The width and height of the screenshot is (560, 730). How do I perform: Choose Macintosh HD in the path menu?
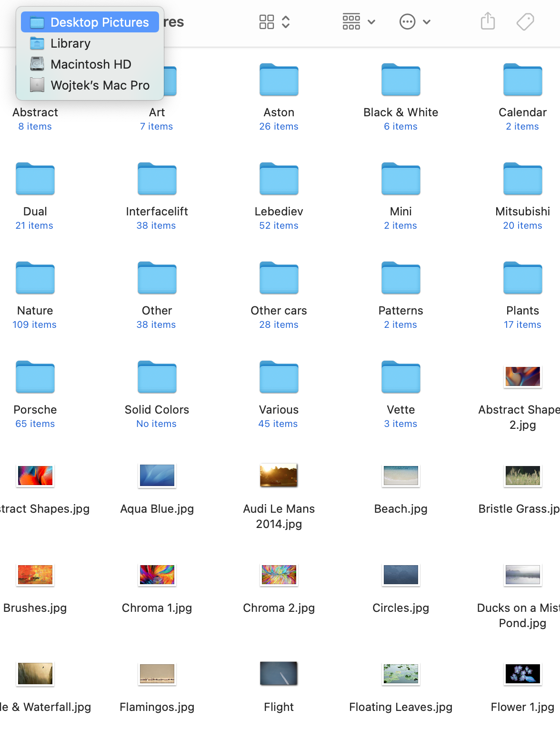(x=90, y=64)
